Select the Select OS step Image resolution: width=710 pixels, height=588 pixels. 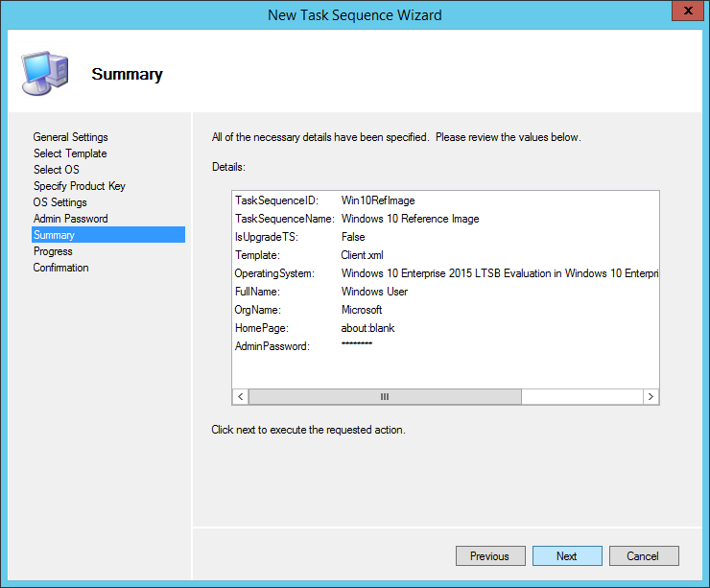(x=56, y=170)
